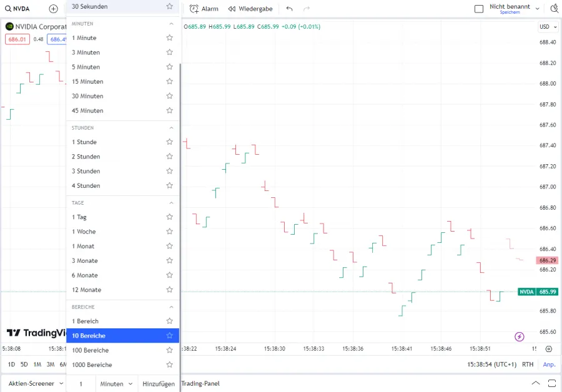Collapse the STUNDEN section chevron
Screen dimensions: 562x392
(171, 128)
